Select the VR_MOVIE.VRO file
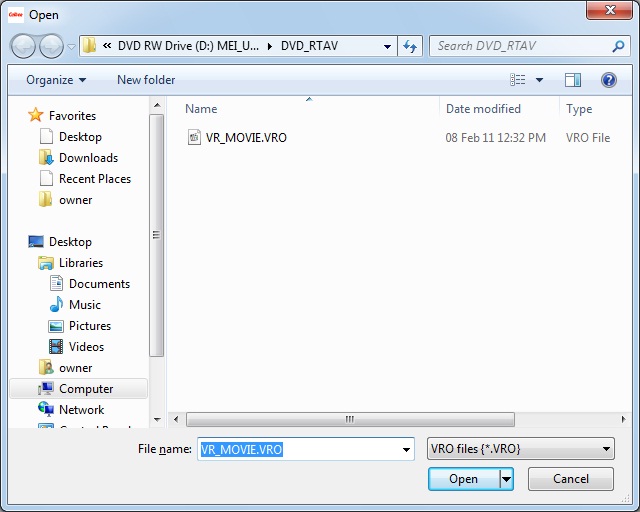 (246, 138)
